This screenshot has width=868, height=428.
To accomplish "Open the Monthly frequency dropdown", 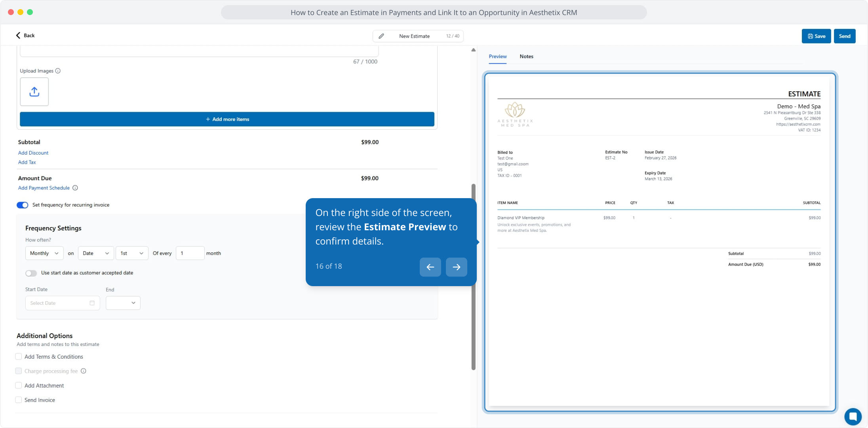I will pyautogui.click(x=44, y=253).
